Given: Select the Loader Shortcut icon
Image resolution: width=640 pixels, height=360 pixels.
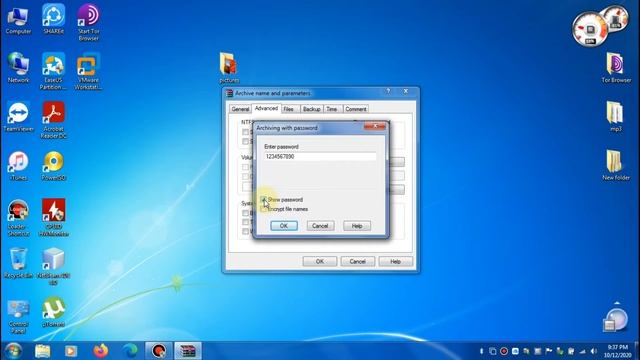Looking at the screenshot, I should tap(18, 218).
